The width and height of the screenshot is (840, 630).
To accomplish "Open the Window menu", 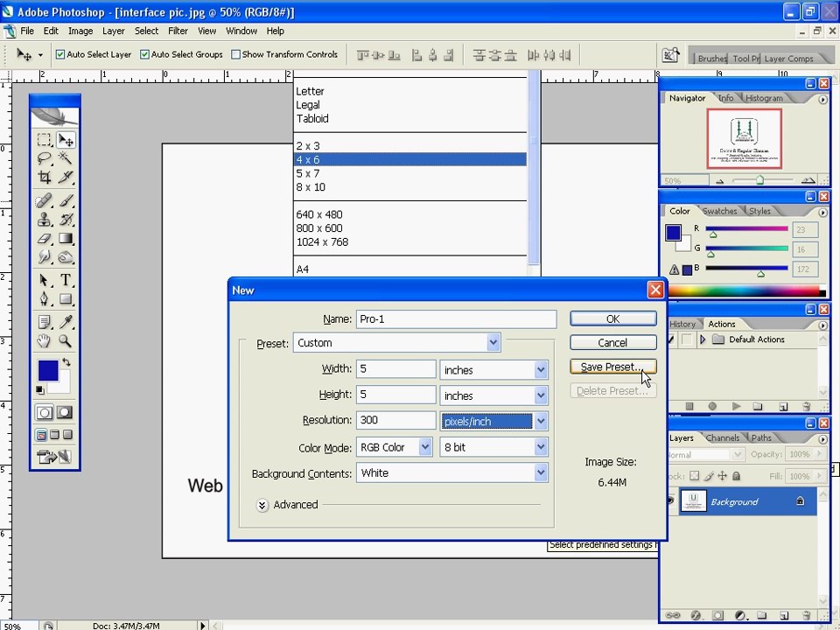I will [241, 31].
